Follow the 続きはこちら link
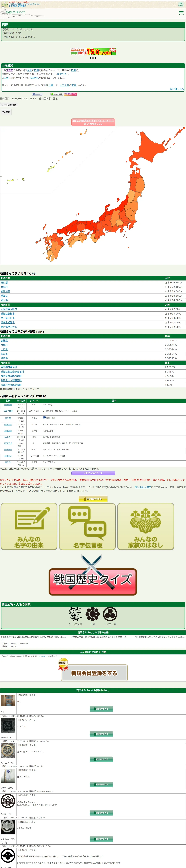Viewport: 186px width, 868px height. (x=177, y=89)
